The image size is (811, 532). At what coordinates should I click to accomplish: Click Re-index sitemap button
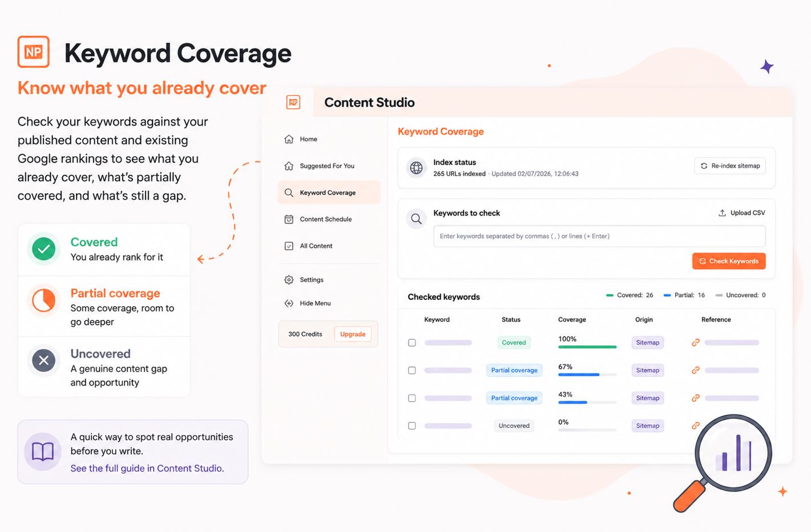tap(730, 166)
